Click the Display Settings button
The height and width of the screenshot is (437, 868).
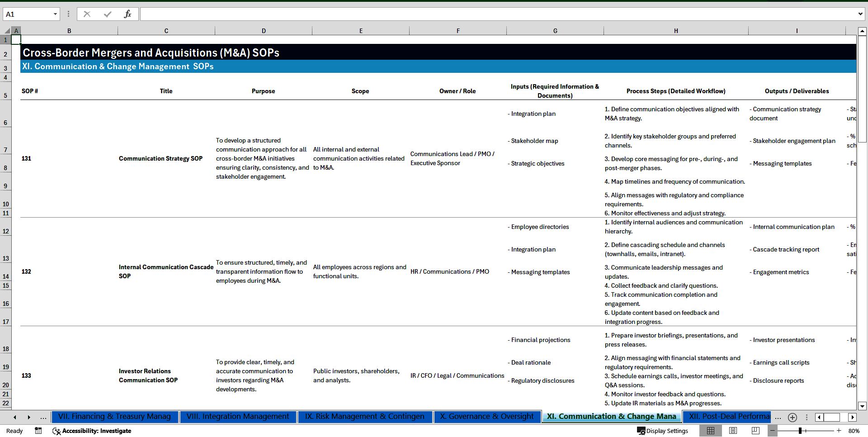click(663, 431)
